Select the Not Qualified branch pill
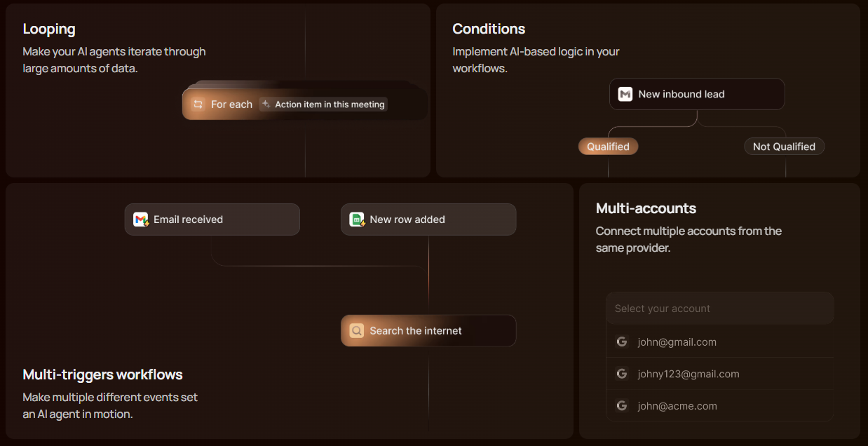 click(x=784, y=147)
